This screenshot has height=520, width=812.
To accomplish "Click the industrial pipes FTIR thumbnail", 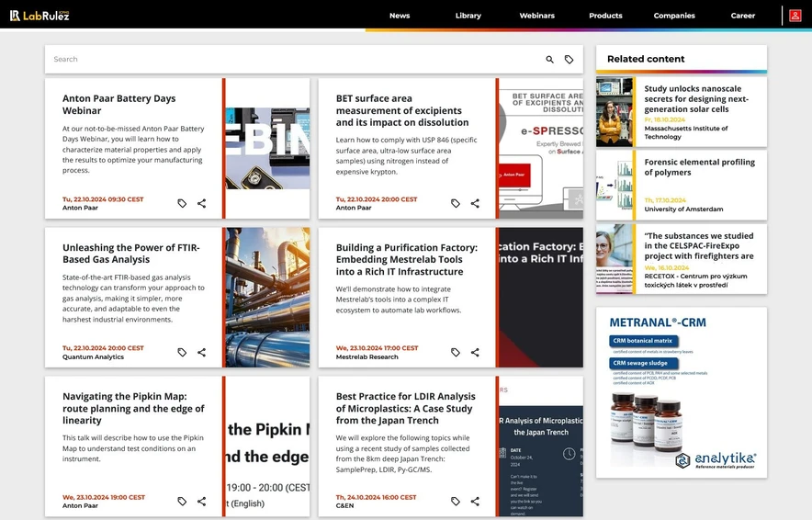I will click(x=267, y=298).
